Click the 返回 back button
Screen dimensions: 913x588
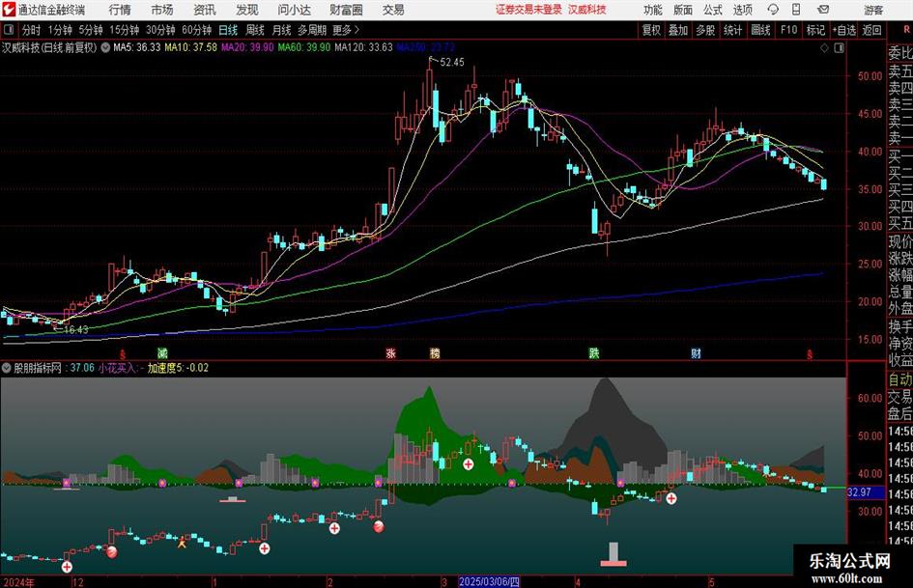pos(871,30)
